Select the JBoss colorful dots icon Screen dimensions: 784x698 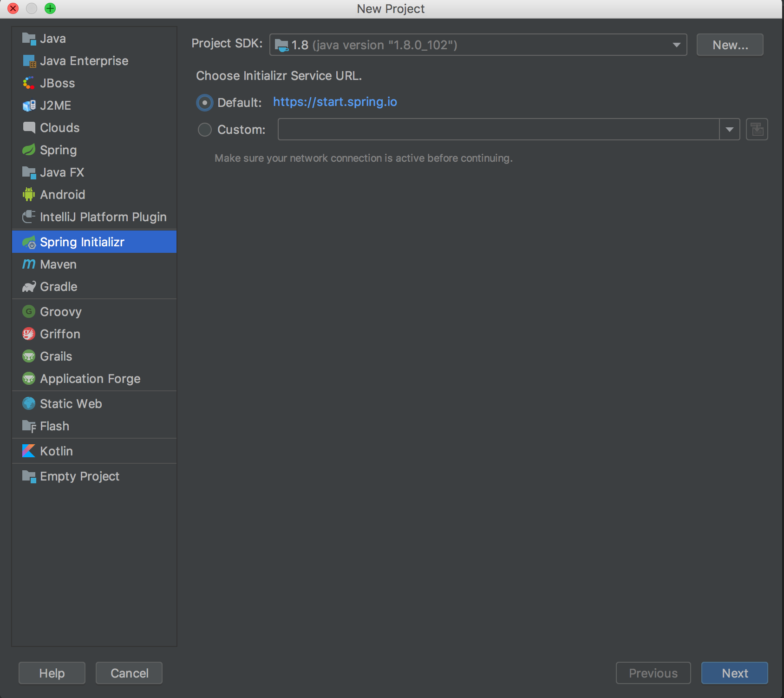point(29,83)
